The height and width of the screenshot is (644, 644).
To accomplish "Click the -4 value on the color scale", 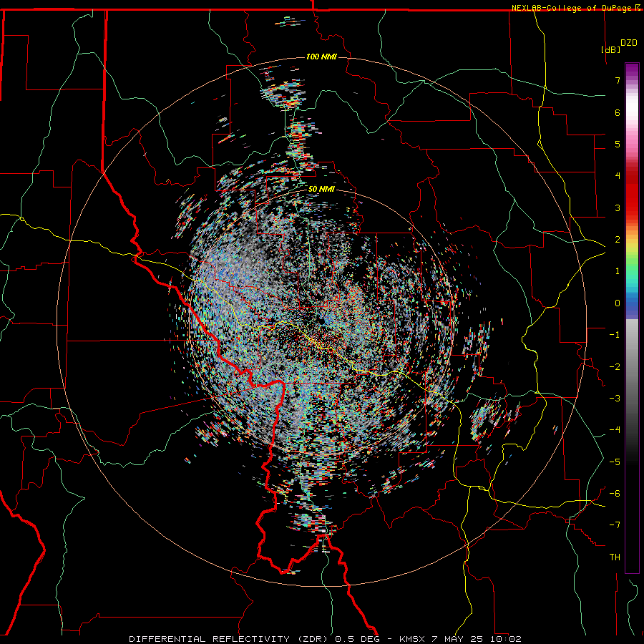I will pos(615,430).
